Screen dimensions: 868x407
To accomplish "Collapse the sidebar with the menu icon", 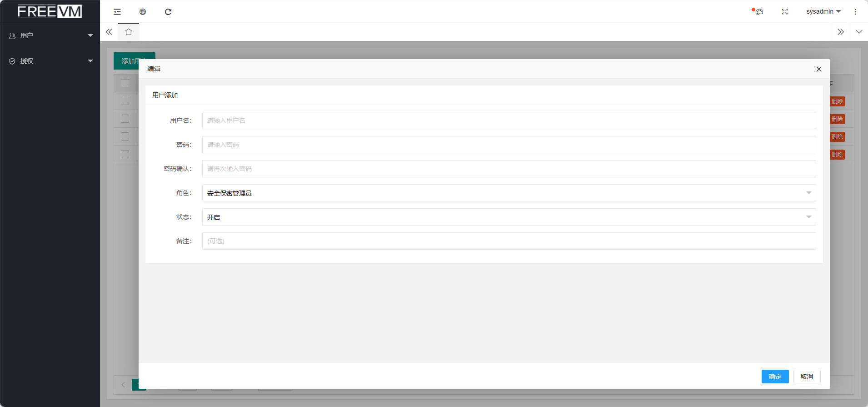I will point(117,12).
